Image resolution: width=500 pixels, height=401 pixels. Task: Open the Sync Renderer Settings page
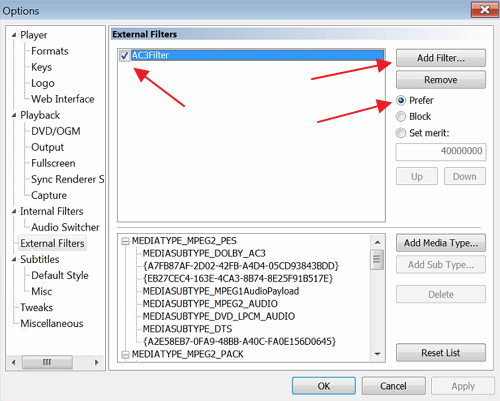pos(67,179)
